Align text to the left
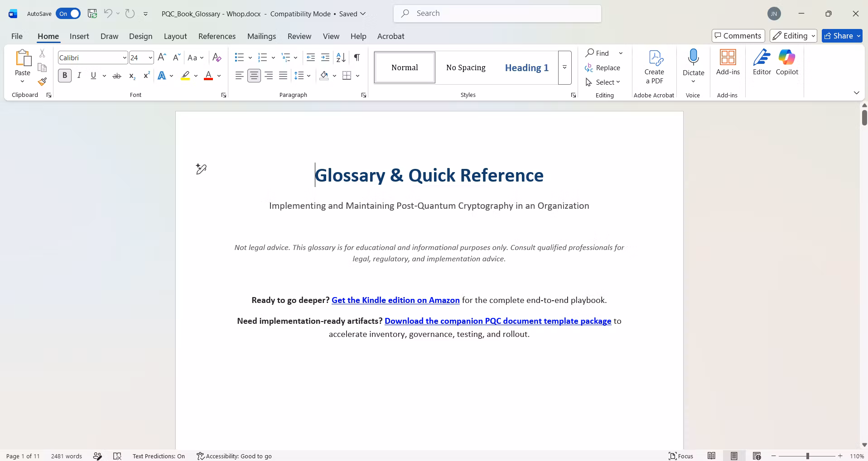The image size is (868, 461). tap(240, 76)
